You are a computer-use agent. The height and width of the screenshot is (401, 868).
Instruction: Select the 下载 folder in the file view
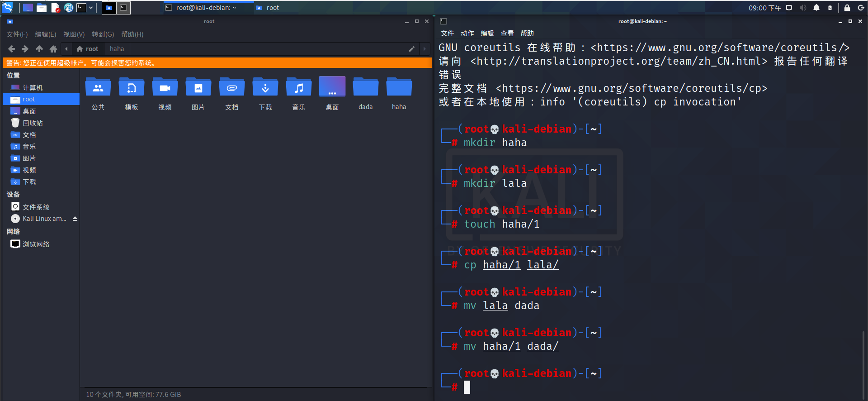[265, 94]
